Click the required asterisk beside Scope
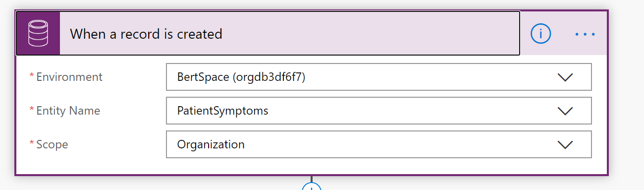 click(32, 143)
